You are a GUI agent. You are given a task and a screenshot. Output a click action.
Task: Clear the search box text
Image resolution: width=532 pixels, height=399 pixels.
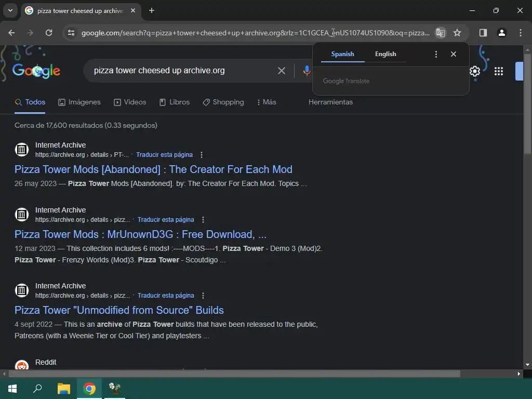tap(281, 71)
